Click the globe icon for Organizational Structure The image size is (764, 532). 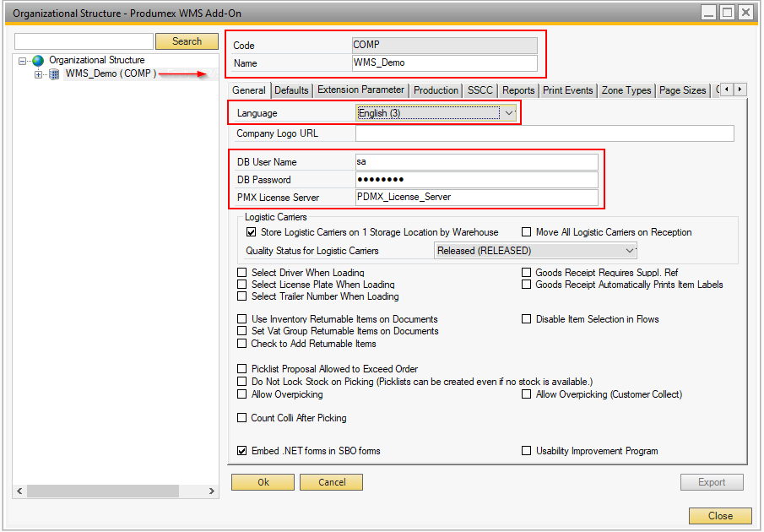(38, 61)
